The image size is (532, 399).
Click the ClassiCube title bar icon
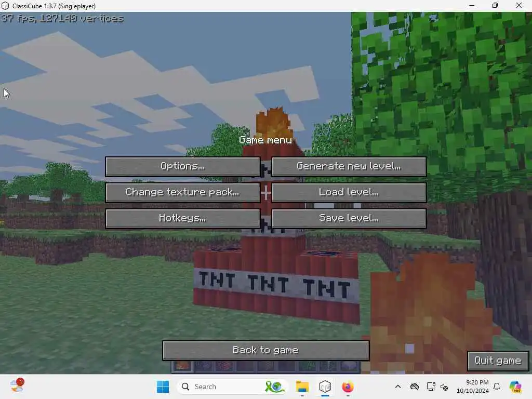(x=5, y=6)
